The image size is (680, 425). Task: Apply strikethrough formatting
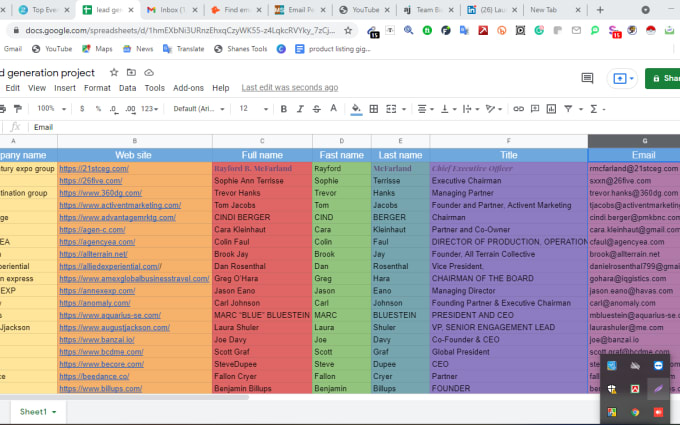pos(317,109)
